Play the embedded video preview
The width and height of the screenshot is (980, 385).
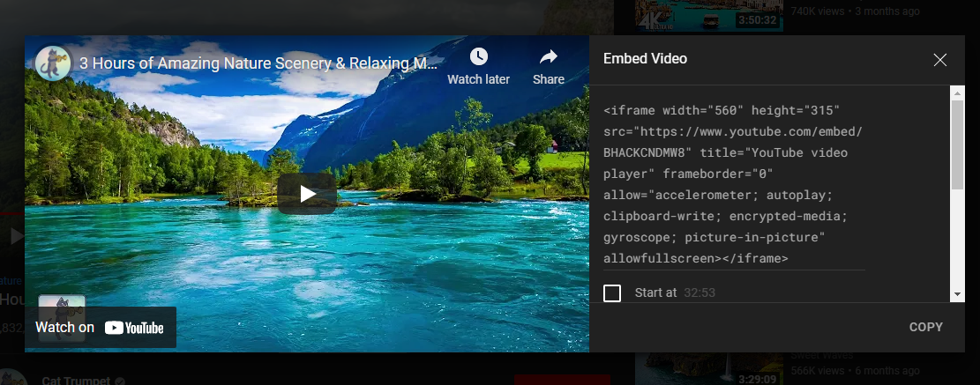(307, 194)
